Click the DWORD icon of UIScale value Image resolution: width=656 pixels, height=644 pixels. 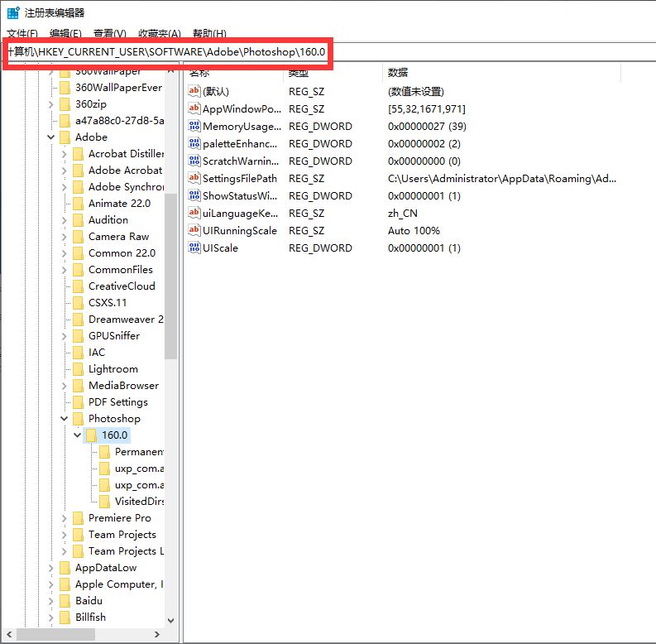pos(194,248)
